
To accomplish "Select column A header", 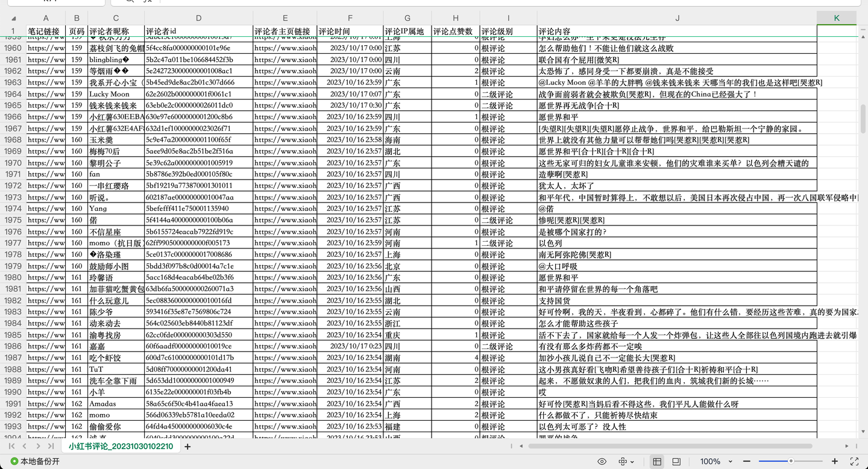I will coord(46,18).
